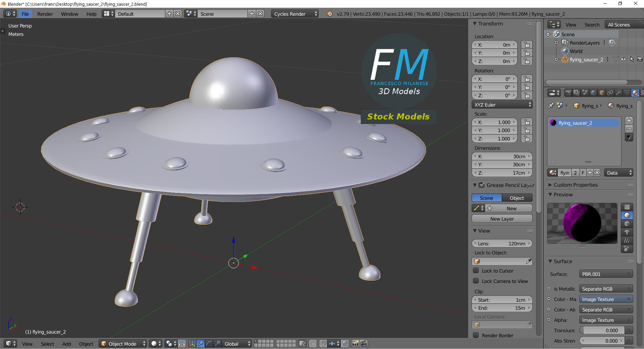Viewport: 644px width, 349px height.
Task: Enable Lock to Cursor checkbox
Action: pyautogui.click(x=476, y=271)
